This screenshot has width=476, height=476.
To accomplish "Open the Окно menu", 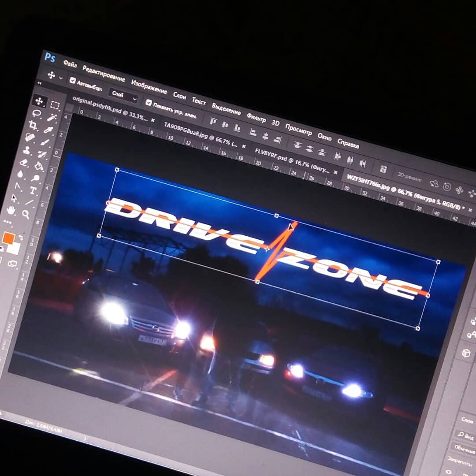I will tap(324, 137).
